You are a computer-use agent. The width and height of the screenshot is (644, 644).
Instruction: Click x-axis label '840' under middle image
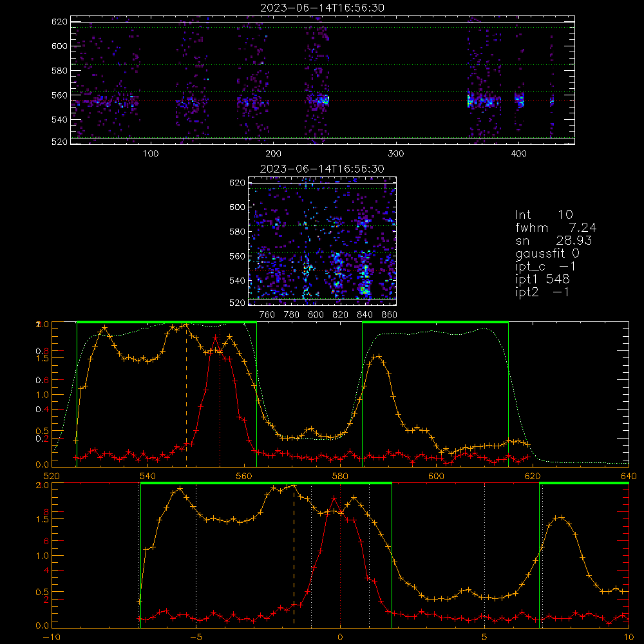365,315
